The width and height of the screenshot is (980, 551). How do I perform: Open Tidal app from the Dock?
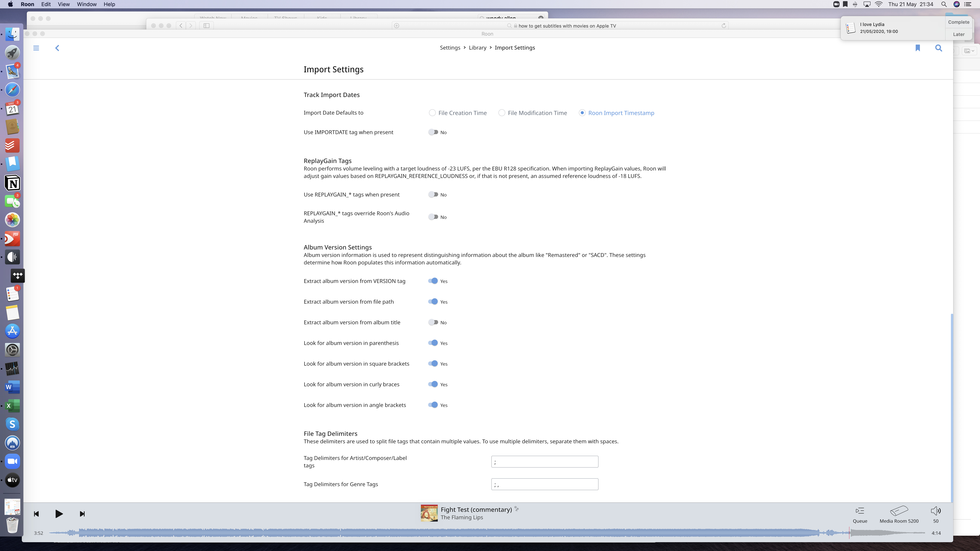coord(17,276)
